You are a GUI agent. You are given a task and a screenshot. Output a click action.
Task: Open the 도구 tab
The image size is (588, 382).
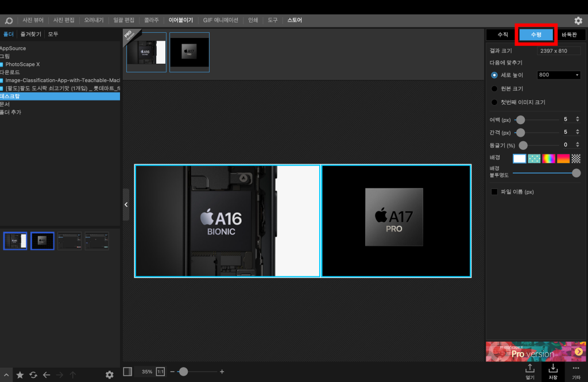point(273,20)
